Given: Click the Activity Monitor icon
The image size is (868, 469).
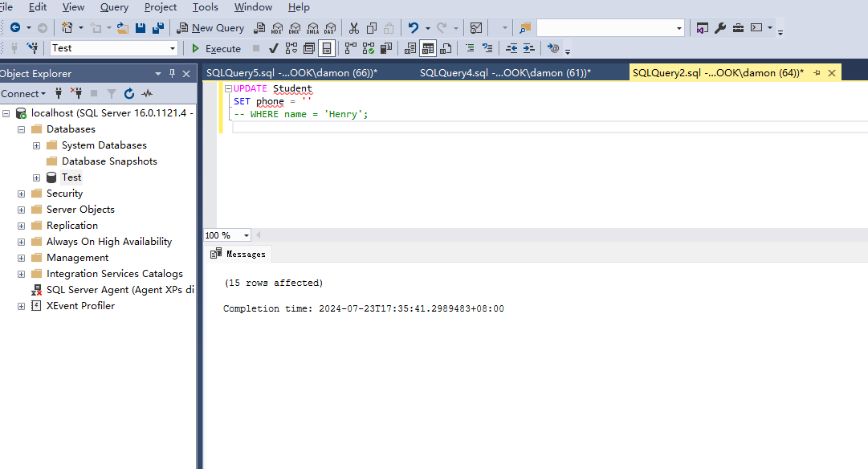Looking at the screenshot, I should (475, 27).
